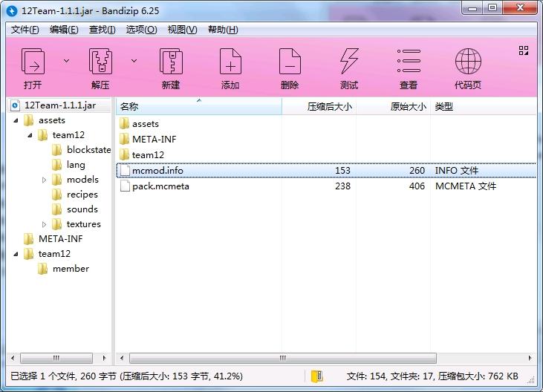Select team12 folder in file list
543x392 pixels.
[148, 155]
